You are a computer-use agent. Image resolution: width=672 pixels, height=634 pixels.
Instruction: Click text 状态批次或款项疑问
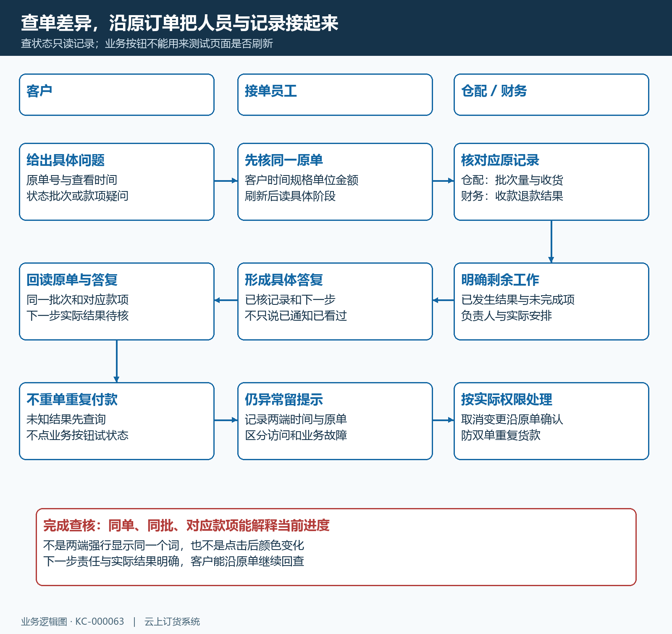(x=78, y=196)
